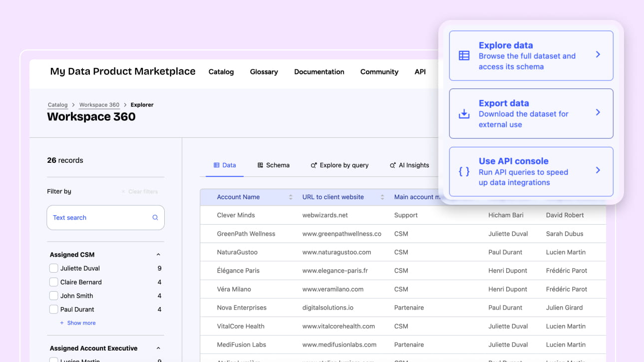Open the AI Insights tab
Viewport: 644px width, 362px height.
409,165
